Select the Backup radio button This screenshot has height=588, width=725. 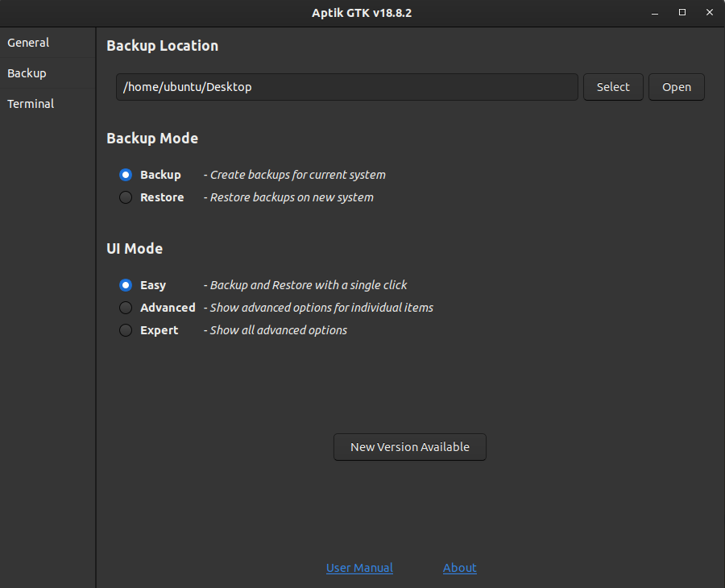(x=126, y=175)
